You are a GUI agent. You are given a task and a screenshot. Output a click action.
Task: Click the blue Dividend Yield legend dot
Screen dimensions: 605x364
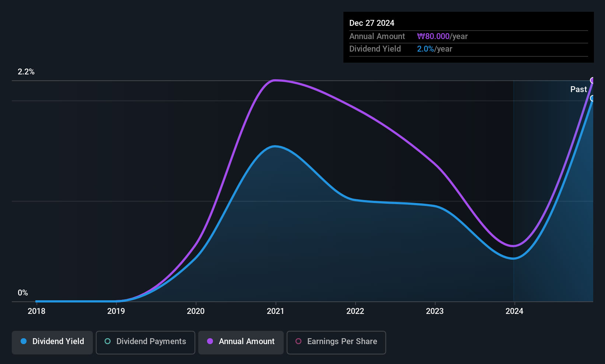coord(24,341)
